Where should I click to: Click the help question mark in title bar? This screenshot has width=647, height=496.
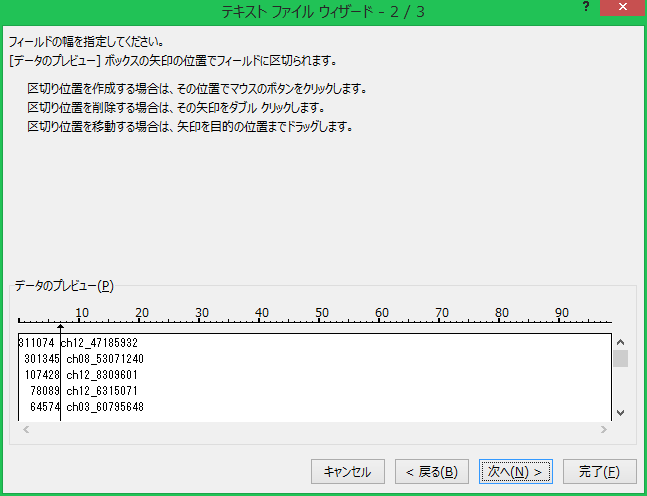click(585, 7)
